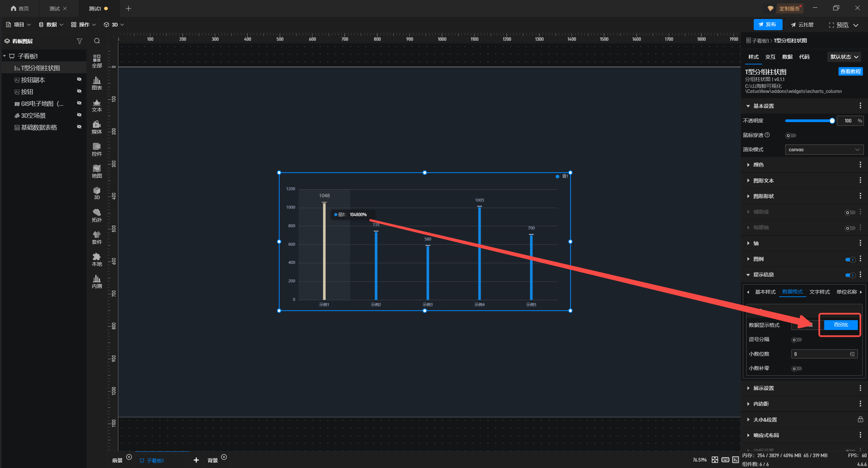The height and width of the screenshot is (468, 868).
Task: Switch to the 交互 tab
Action: (x=770, y=57)
